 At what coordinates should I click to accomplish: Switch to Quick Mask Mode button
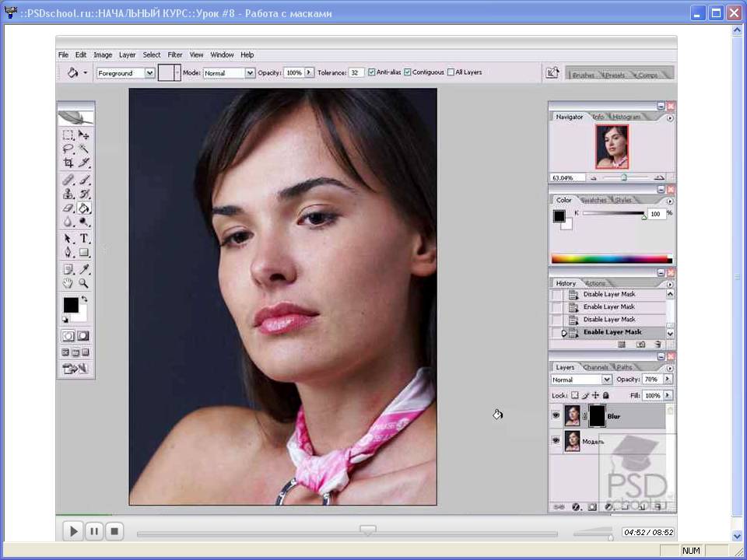coord(83,336)
